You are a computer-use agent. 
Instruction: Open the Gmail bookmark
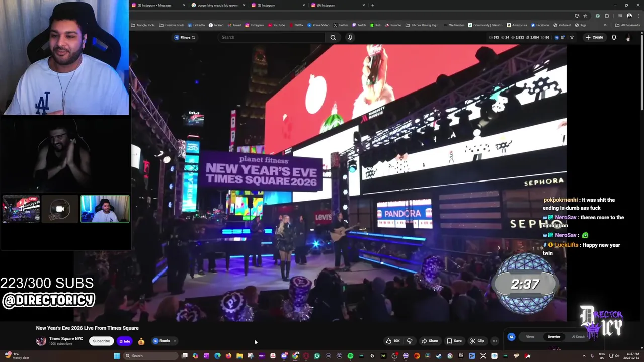pos(234,25)
